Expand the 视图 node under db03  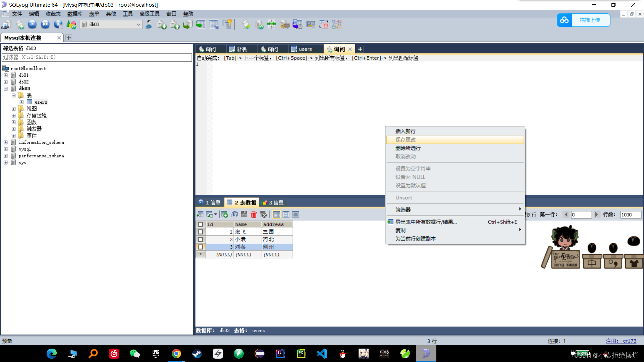[13, 109]
